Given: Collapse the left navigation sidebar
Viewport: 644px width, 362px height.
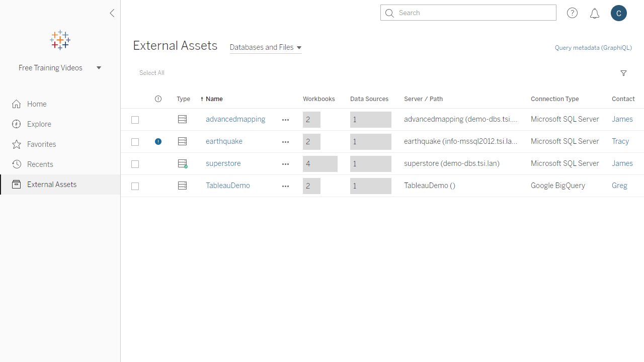Looking at the screenshot, I should pos(112,13).
